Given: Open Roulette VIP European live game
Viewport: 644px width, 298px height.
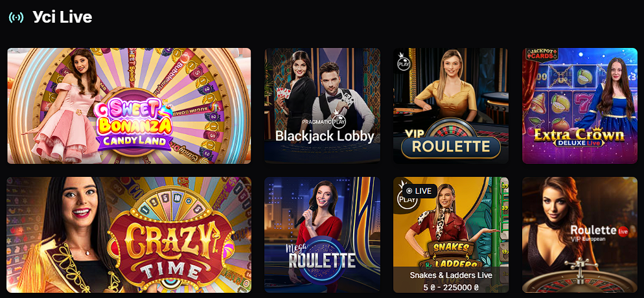Looking at the screenshot, I should pos(580,235).
